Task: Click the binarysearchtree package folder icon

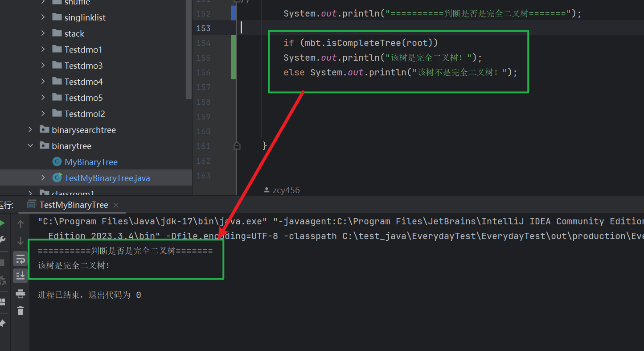Action: tap(44, 130)
